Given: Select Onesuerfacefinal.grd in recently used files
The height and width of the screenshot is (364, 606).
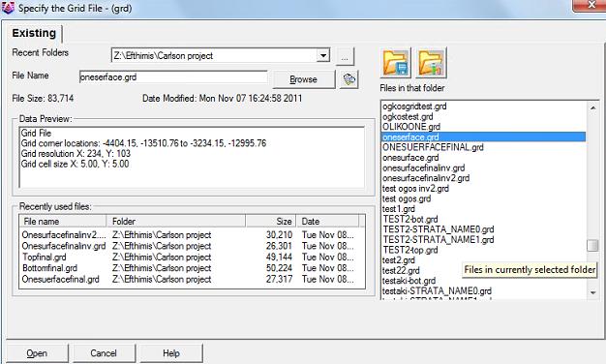Looking at the screenshot, I should 60,279.
